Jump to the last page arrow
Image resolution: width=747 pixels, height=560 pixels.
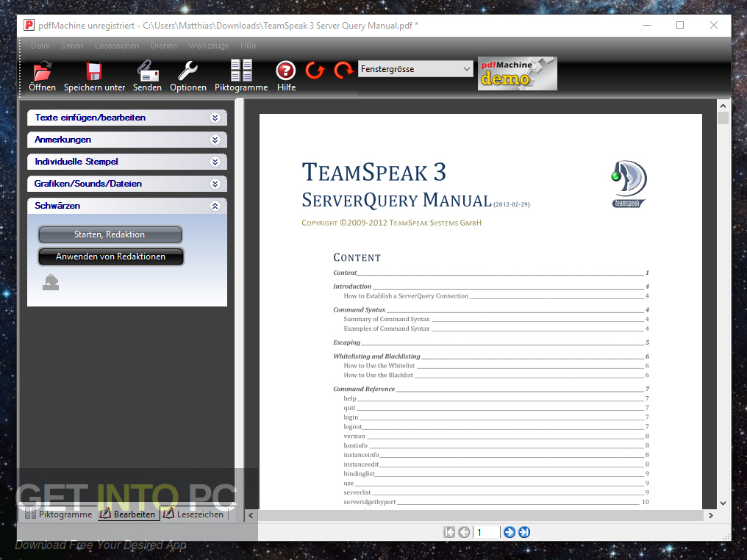(x=524, y=532)
